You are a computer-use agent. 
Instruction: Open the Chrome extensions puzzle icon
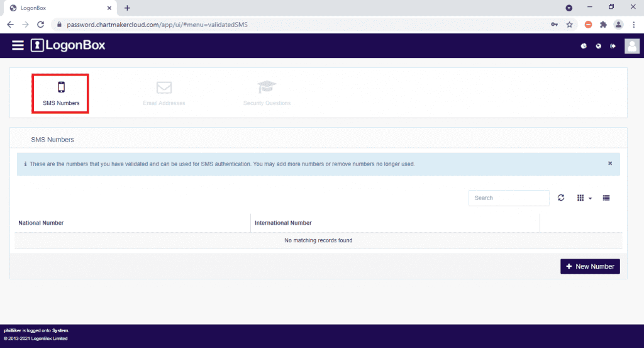pos(603,25)
